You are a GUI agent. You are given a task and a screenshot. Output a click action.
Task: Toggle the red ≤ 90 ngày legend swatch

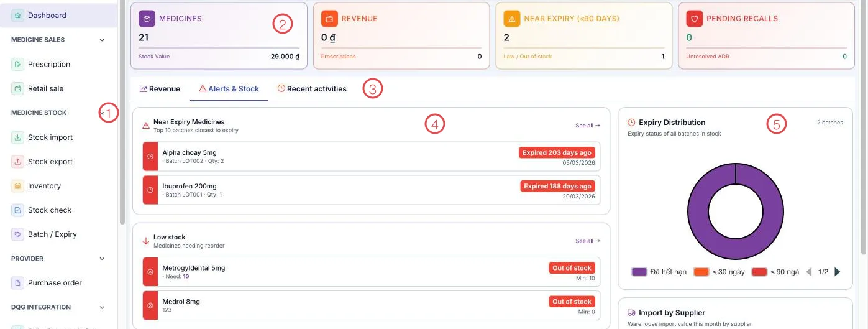point(759,272)
